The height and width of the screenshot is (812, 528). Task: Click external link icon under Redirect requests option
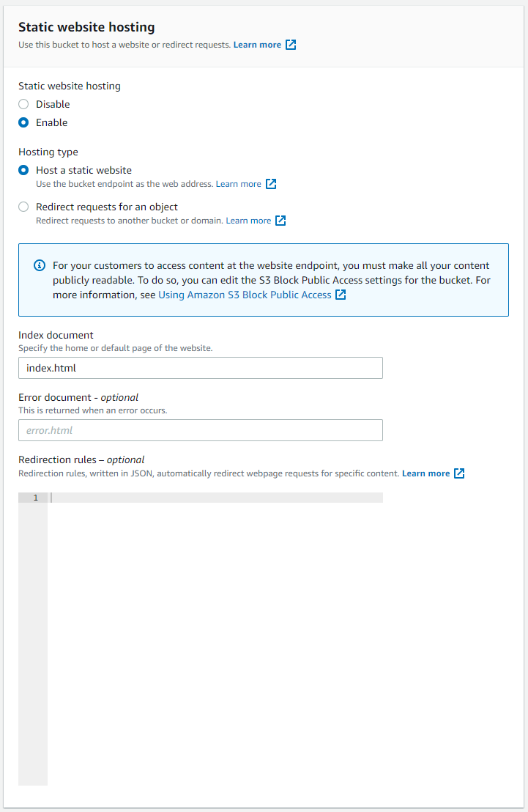coord(280,221)
